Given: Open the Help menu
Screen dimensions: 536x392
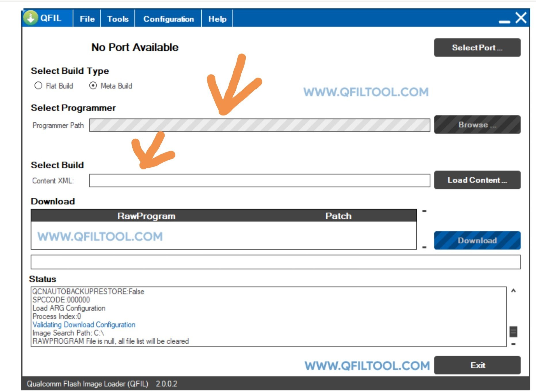Looking at the screenshot, I should tap(217, 19).
